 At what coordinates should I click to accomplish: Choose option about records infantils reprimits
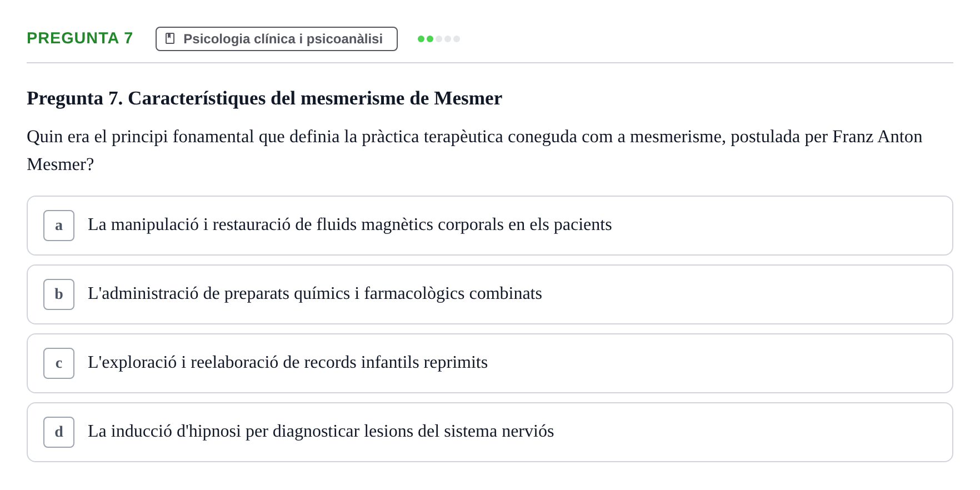tap(288, 362)
